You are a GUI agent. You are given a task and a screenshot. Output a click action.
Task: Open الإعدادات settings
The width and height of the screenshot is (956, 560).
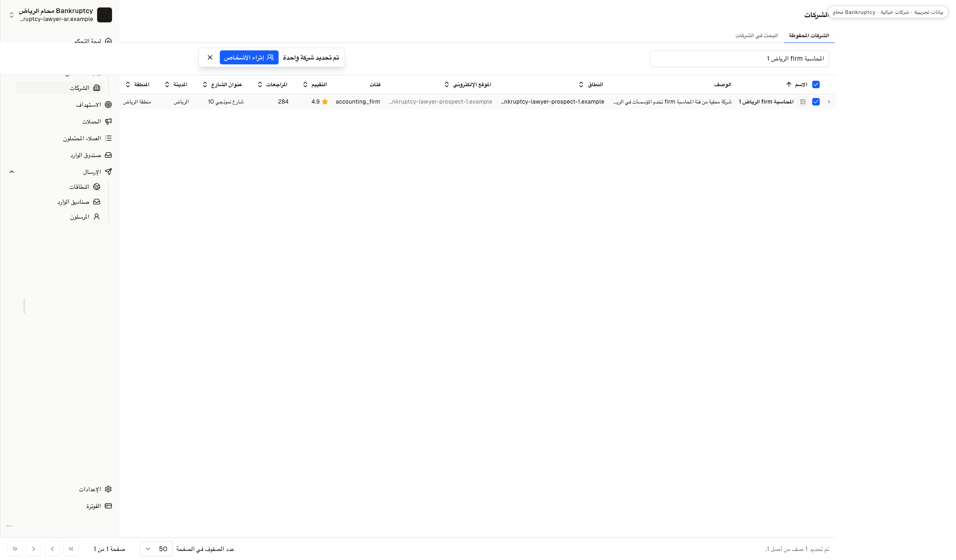pos(60,489)
